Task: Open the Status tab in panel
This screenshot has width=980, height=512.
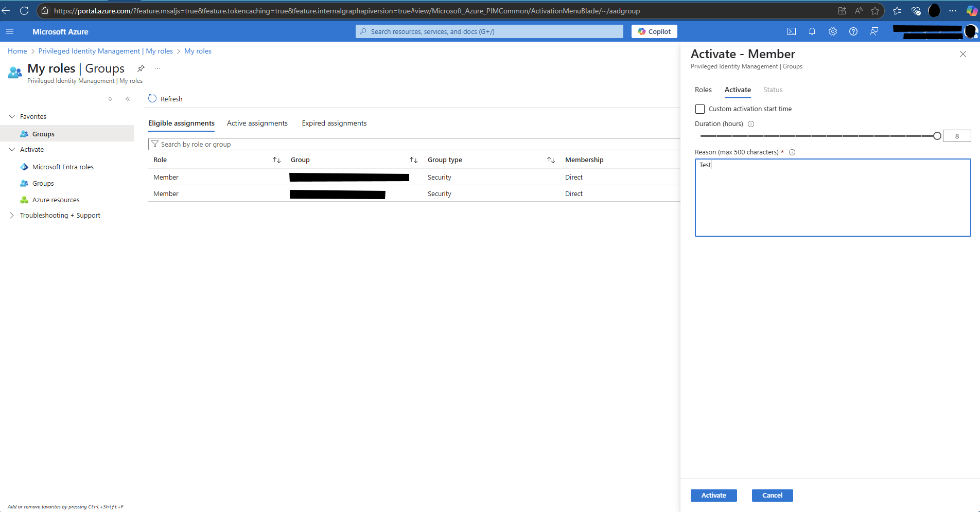Action: tap(773, 90)
